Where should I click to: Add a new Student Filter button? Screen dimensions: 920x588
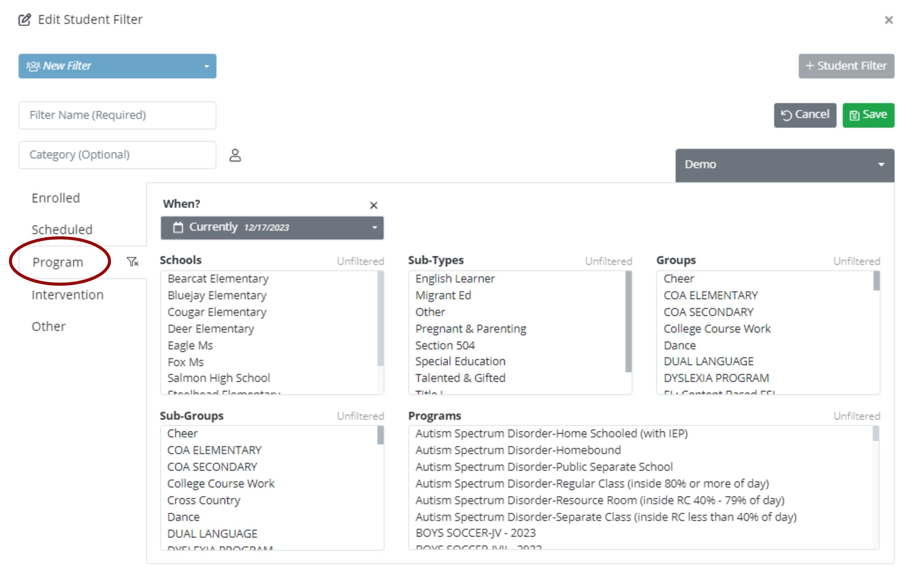pos(846,66)
